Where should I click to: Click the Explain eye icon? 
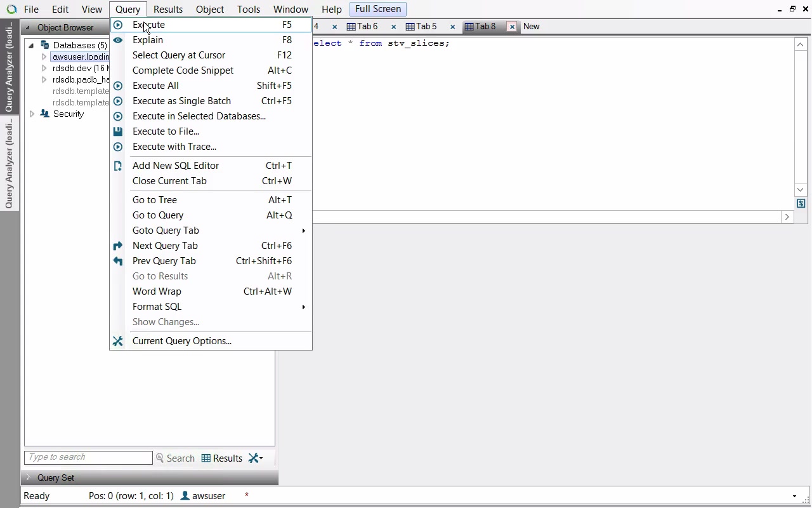(x=118, y=40)
